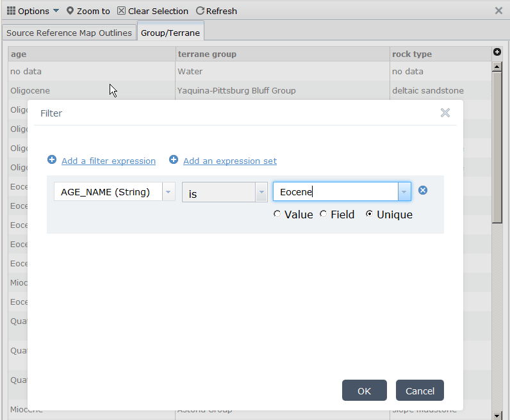Viewport: 510px width, 420px height.
Task: Close the Filter dialog
Action: [445, 113]
